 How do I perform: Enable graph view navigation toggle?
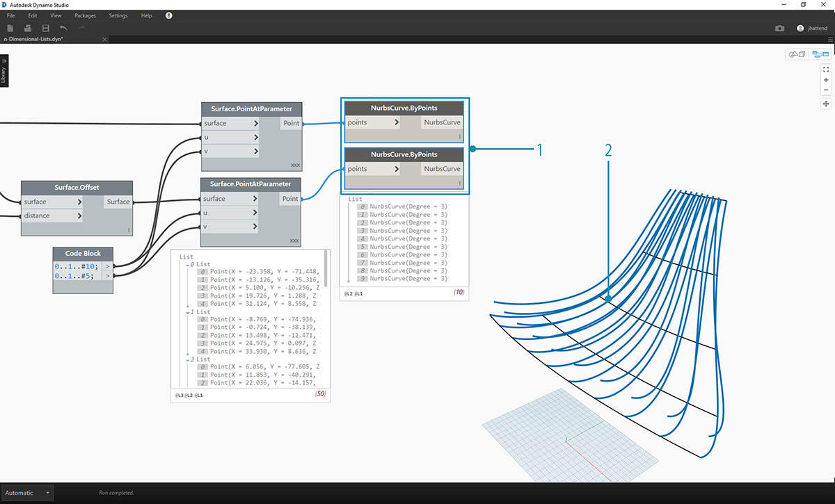pyautogui.click(x=820, y=54)
